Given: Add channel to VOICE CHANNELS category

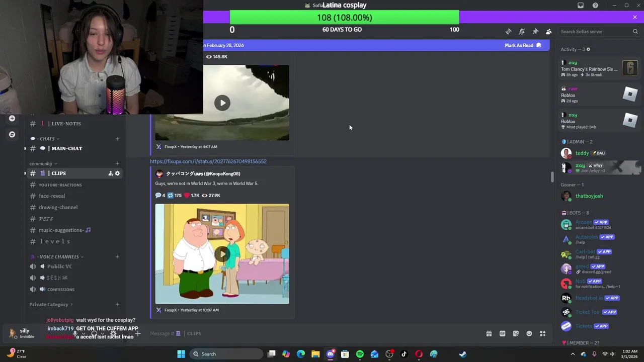Looking at the screenshot, I should pyautogui.click(x=117, y=257).
